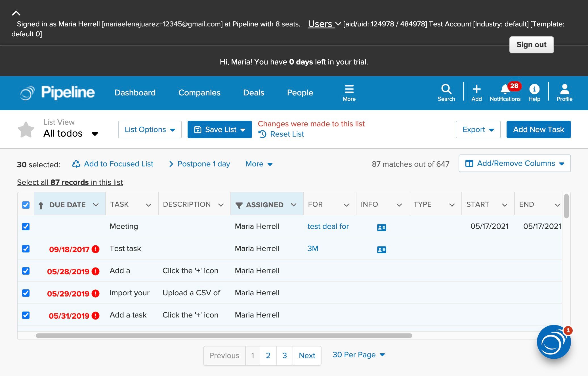
Task: Open the Profile person icon
Action: point(564,89)
